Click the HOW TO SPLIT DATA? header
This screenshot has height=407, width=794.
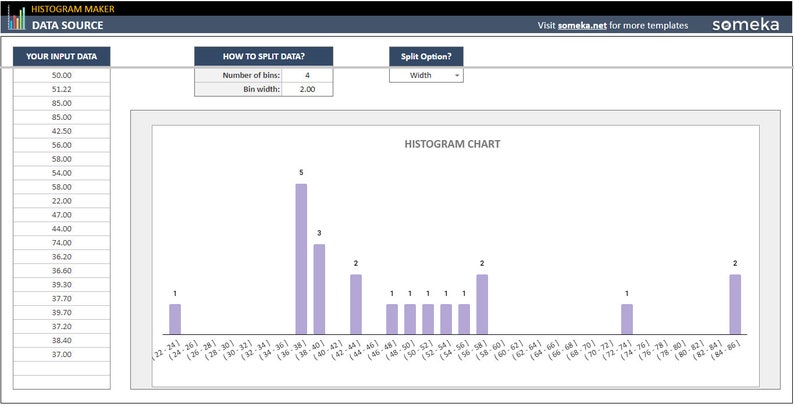[x=264, y=56]
